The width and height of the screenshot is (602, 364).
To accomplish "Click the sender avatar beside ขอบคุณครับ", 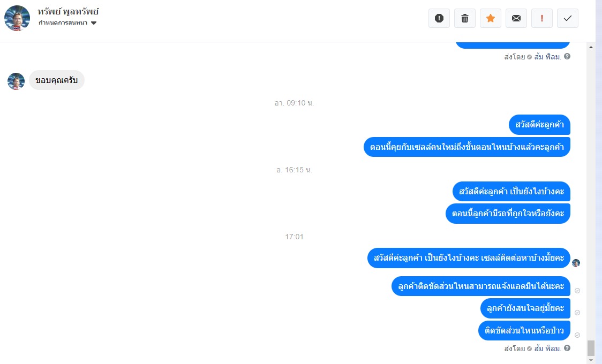I will tap(16, 81).
